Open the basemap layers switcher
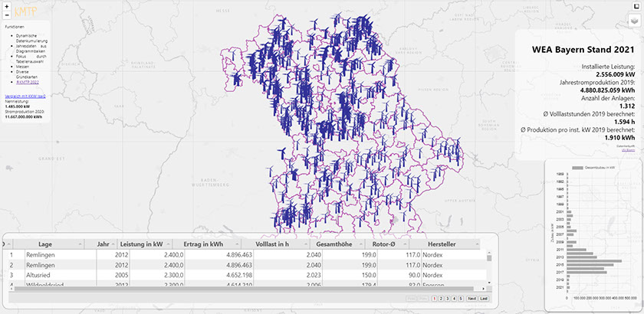The width and height of the screenshot is (644, 314). (x=635, y=21)
